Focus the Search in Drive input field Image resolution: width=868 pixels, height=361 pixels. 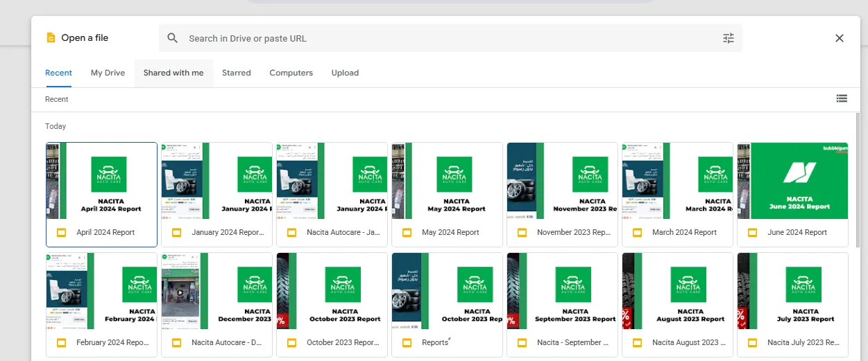click(x=450, y=38)
